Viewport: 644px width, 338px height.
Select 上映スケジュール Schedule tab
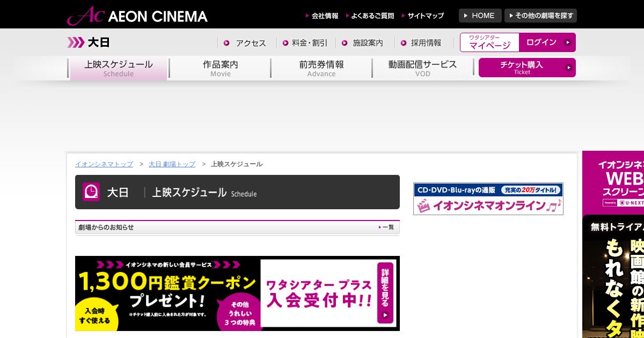pyautogui.click(x=119, y=68)
